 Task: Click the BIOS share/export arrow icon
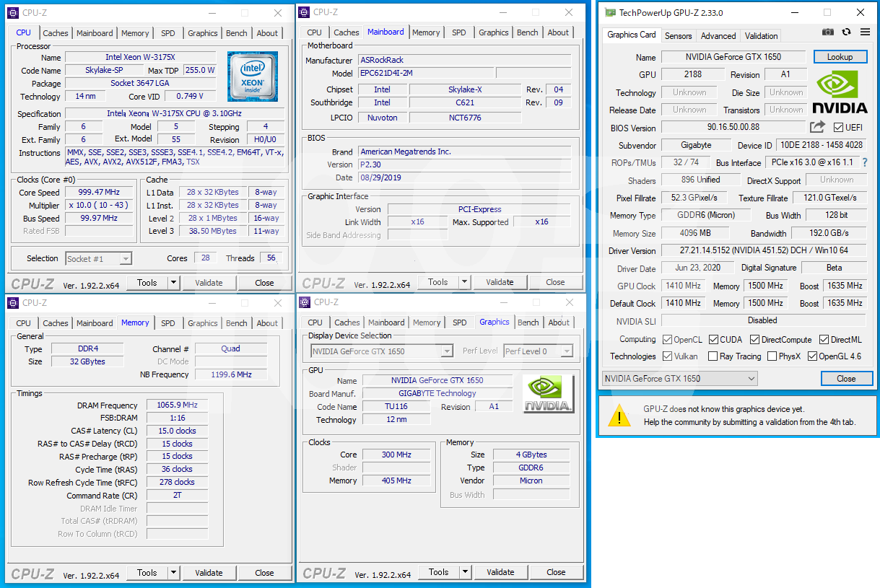pos(817,127)
